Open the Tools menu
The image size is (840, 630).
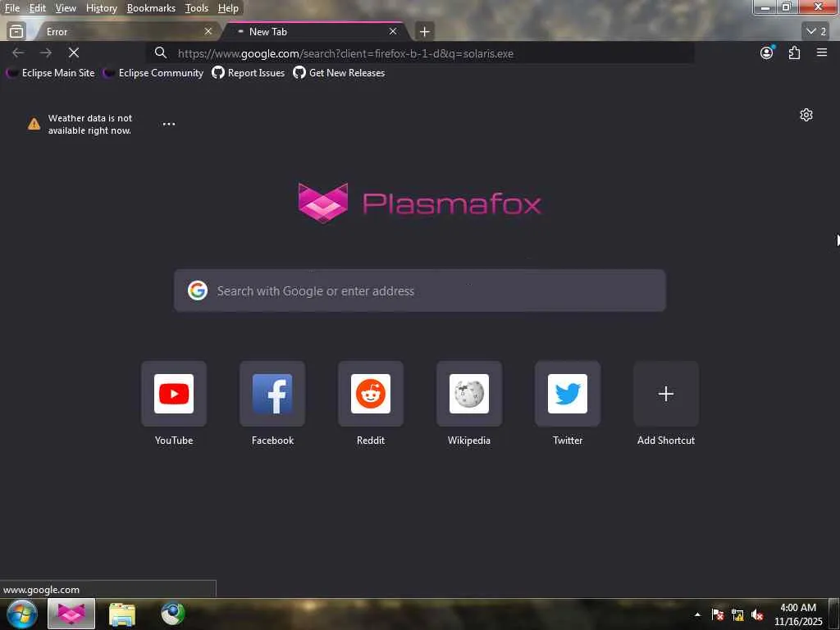196,8
